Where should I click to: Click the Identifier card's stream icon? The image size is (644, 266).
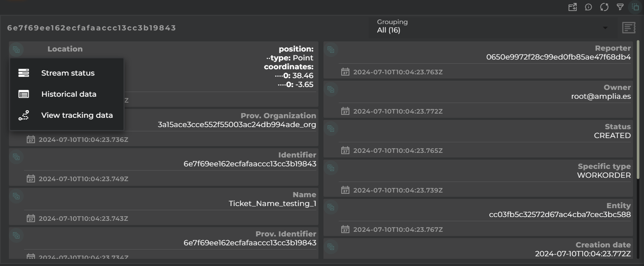16,157
